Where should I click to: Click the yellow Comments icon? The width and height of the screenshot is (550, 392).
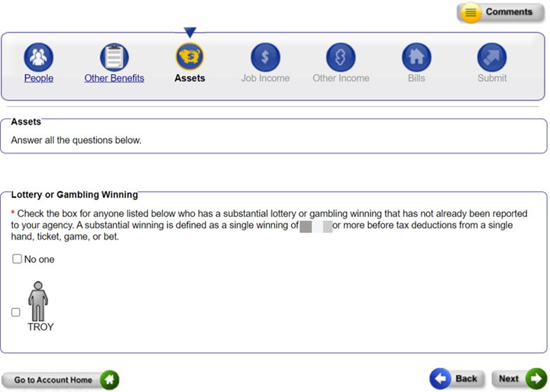(x=471, y=13)
